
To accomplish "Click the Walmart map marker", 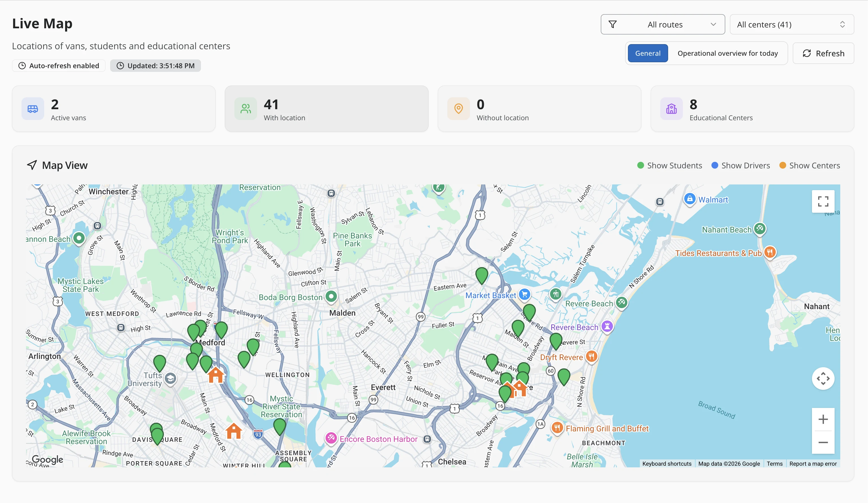I will click(690, 199).
